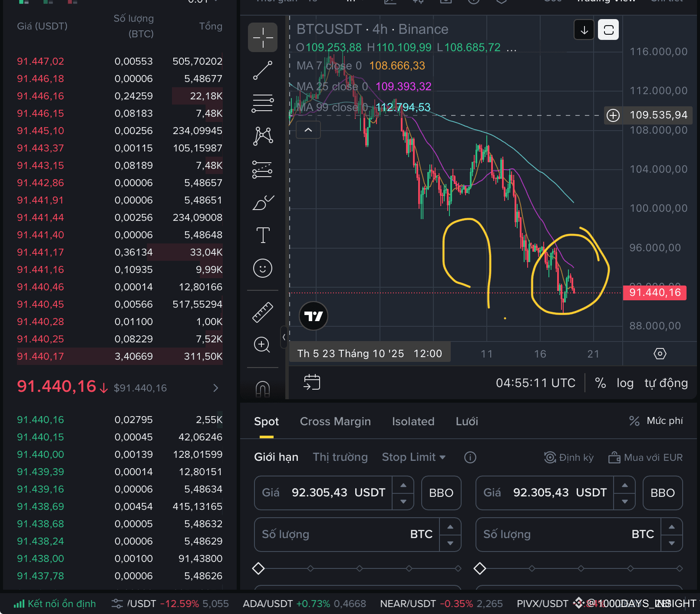The height and width of the screenshot is (614, 700).
Task: Decrease sell price with down stepper
Action: click(625, 501)
